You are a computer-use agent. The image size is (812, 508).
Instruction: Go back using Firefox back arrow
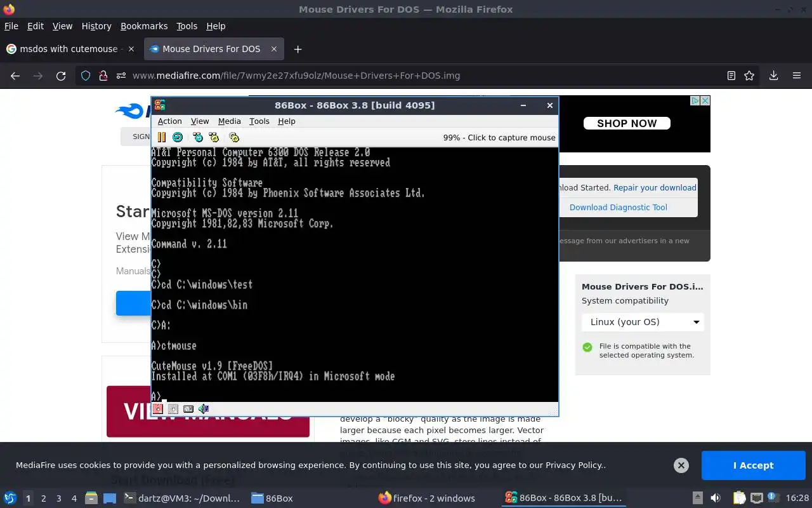click(x=15, y=76)
